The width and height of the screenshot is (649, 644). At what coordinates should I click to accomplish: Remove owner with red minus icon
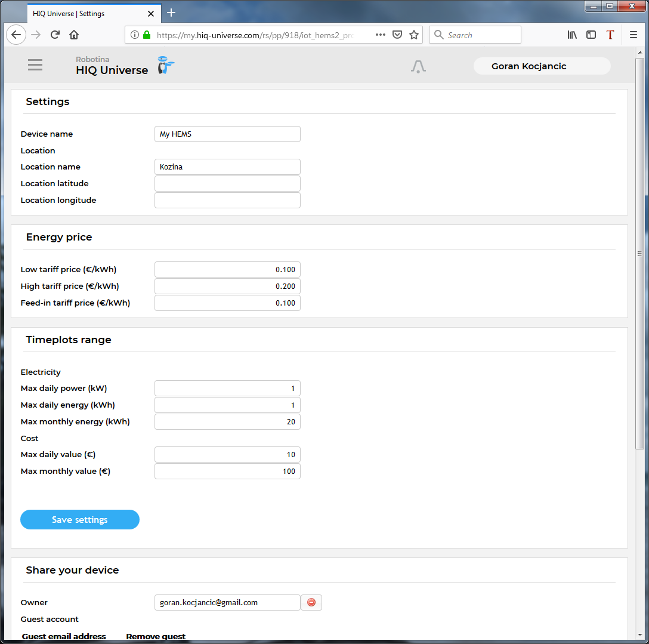coord(311,602)
